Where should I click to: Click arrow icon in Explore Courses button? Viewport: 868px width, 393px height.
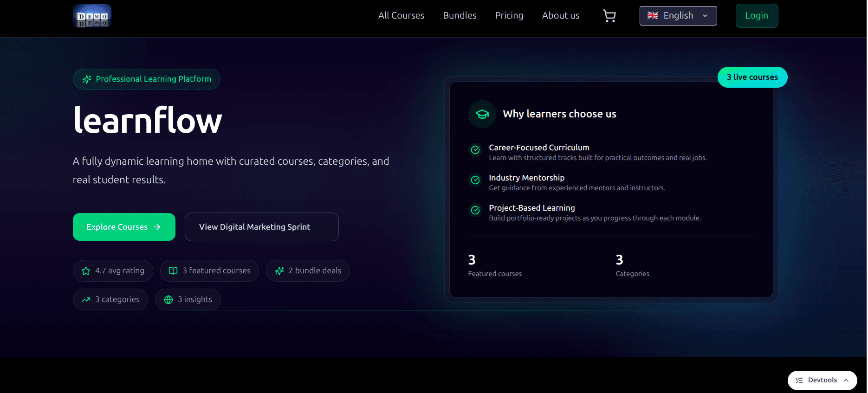tap(157, 227)
